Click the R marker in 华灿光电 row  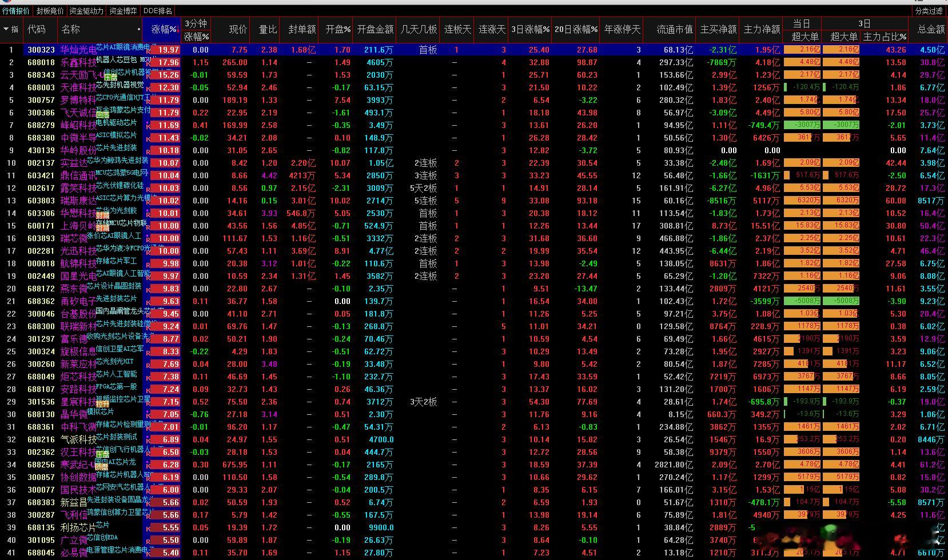(x=149, y=51)
